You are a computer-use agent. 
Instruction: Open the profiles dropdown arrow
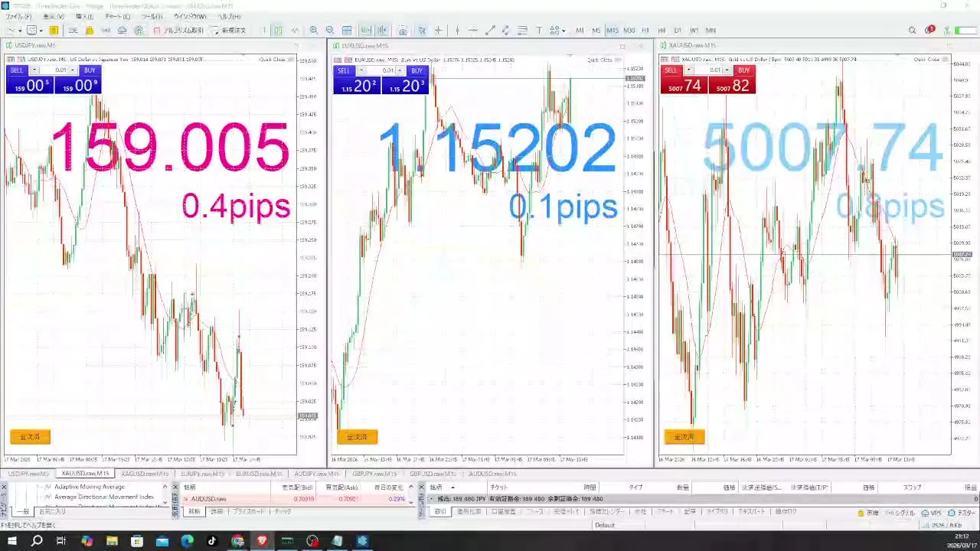[x=41, y=31]
